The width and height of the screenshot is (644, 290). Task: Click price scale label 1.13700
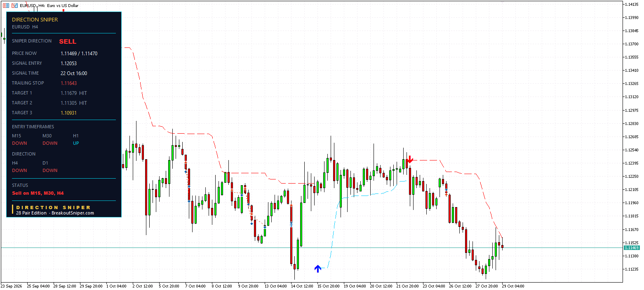[x=632, y=44]
